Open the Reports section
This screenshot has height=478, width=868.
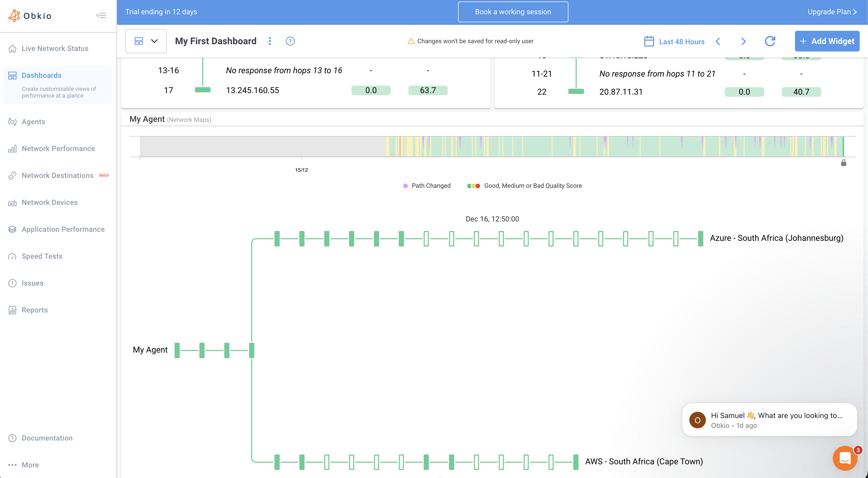pos(34,310)
